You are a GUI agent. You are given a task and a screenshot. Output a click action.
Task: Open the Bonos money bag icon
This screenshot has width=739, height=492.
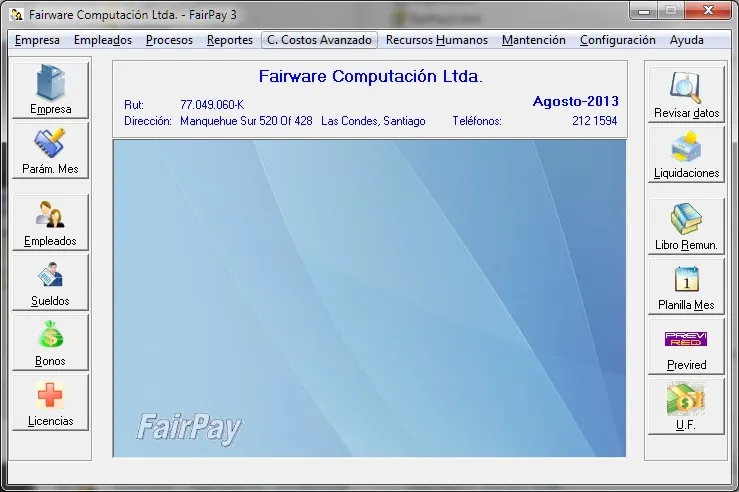50,343
